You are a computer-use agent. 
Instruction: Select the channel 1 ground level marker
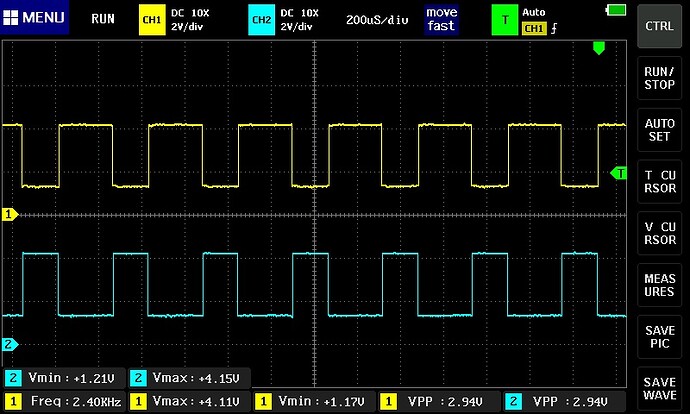10,215
